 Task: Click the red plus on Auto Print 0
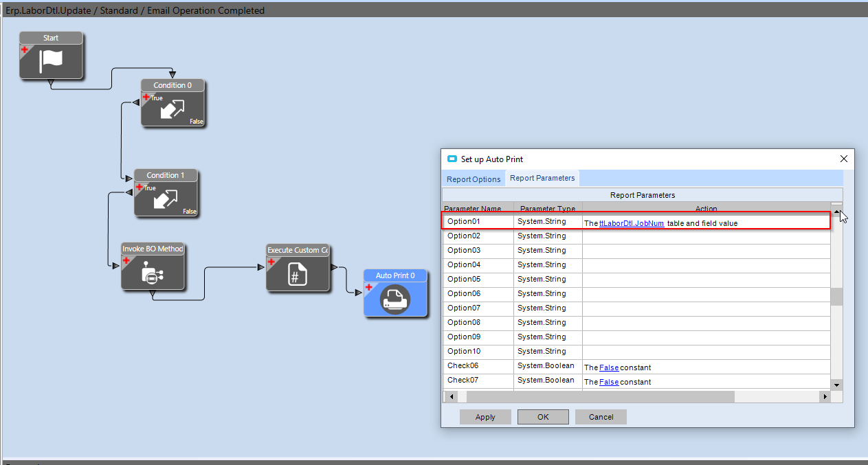tap(368, 288)
